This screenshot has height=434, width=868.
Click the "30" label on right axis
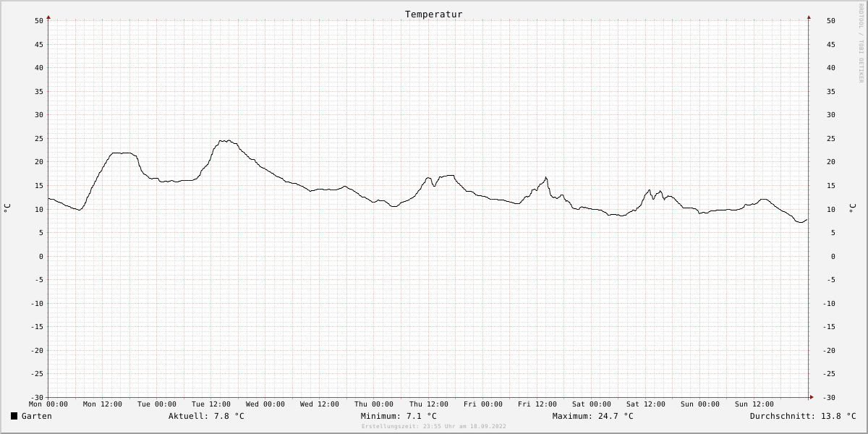coord(831,115)
